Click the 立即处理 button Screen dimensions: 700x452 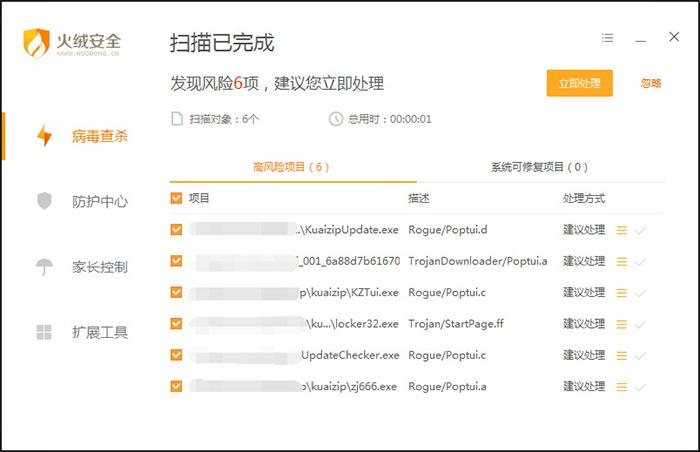(579, 83)
